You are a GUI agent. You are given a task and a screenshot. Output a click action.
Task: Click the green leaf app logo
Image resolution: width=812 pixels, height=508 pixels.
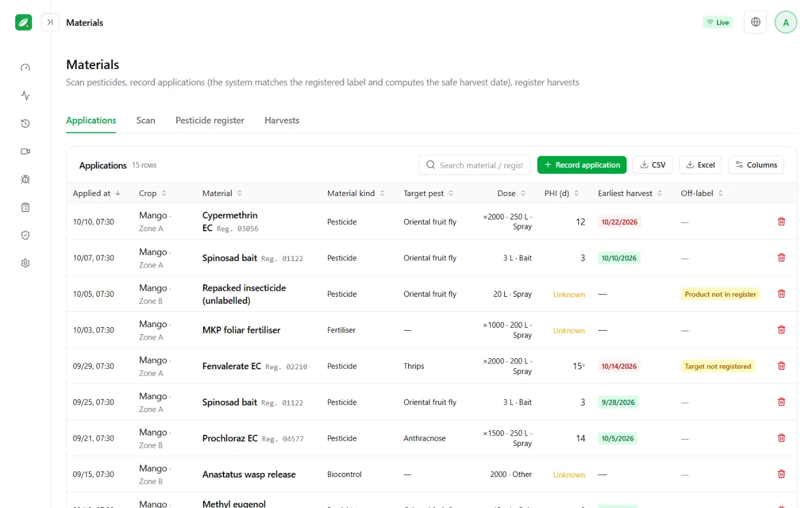[24, 22]
